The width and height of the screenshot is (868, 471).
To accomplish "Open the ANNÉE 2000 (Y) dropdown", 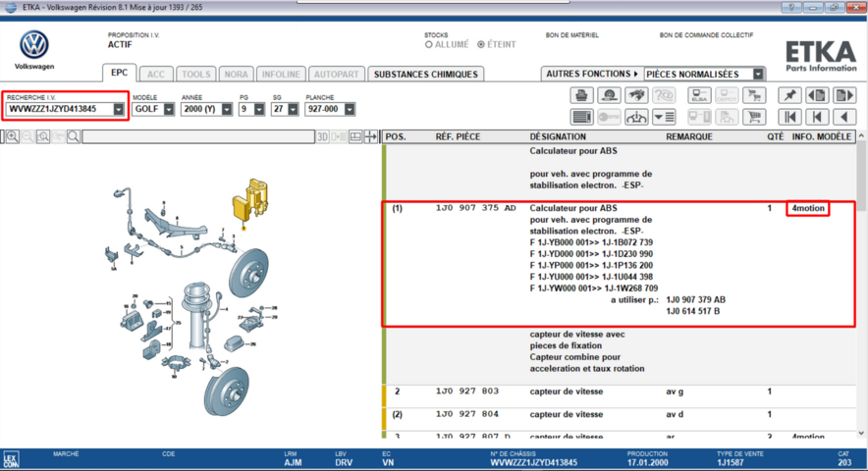I will point(227,109).
